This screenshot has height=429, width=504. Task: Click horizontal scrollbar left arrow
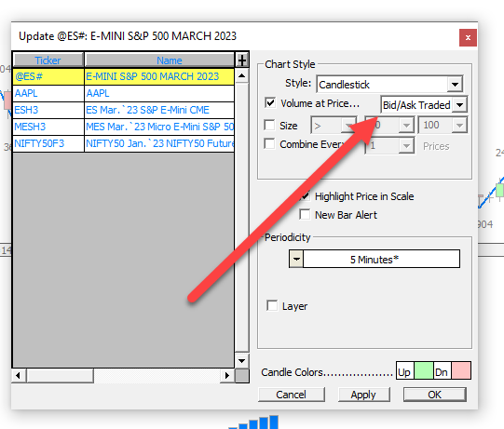coord(19,375)
